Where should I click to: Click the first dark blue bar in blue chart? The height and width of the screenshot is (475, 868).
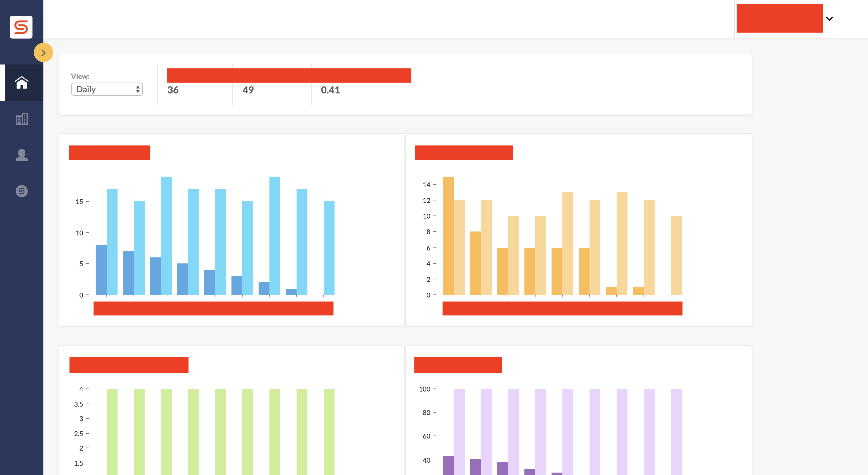[101, 270]
